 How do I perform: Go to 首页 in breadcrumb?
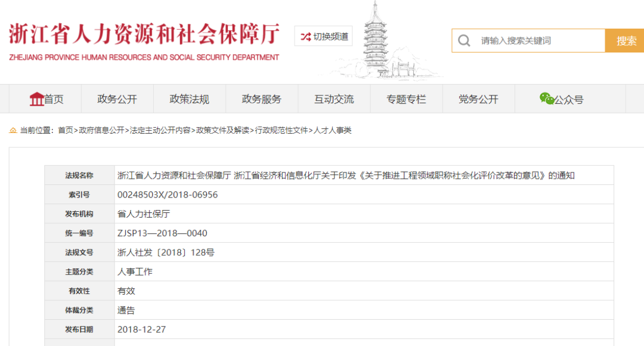pos(66,130)
